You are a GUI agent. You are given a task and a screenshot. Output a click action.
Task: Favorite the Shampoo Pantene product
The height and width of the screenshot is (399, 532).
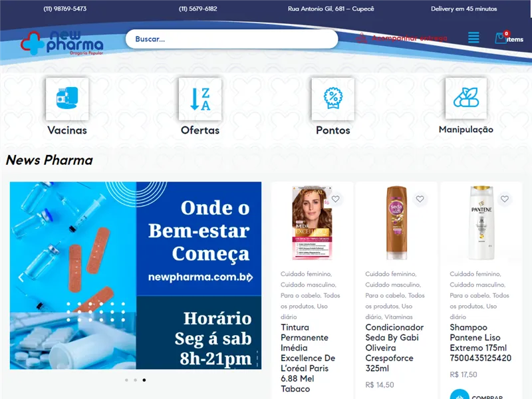tap(505, 198)
